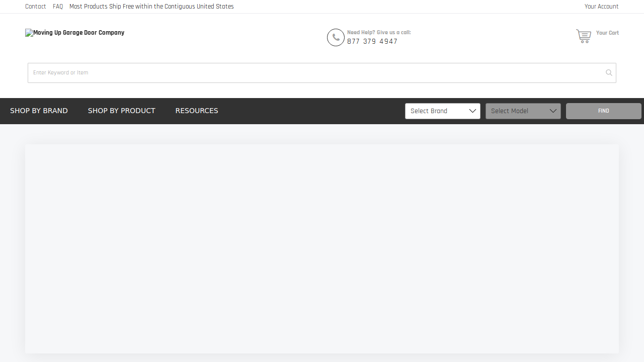Screen dimensions: 644x362
Task: Open the Shop by Brand menu
Action: (39, 111)
